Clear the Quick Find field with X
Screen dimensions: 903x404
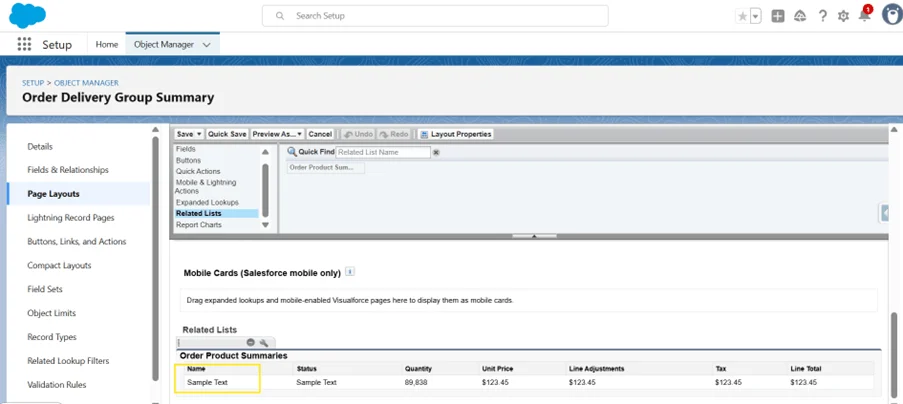click(x=436, y=153)
